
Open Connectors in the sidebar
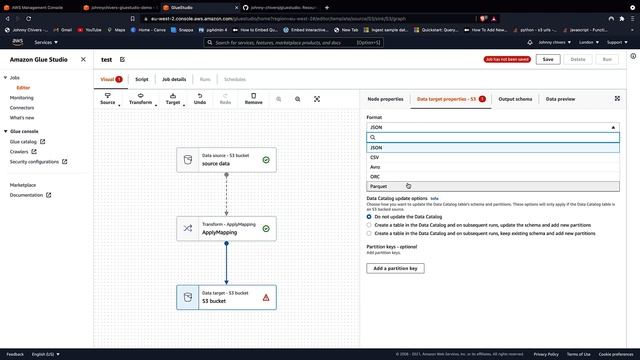click(22, 108)
